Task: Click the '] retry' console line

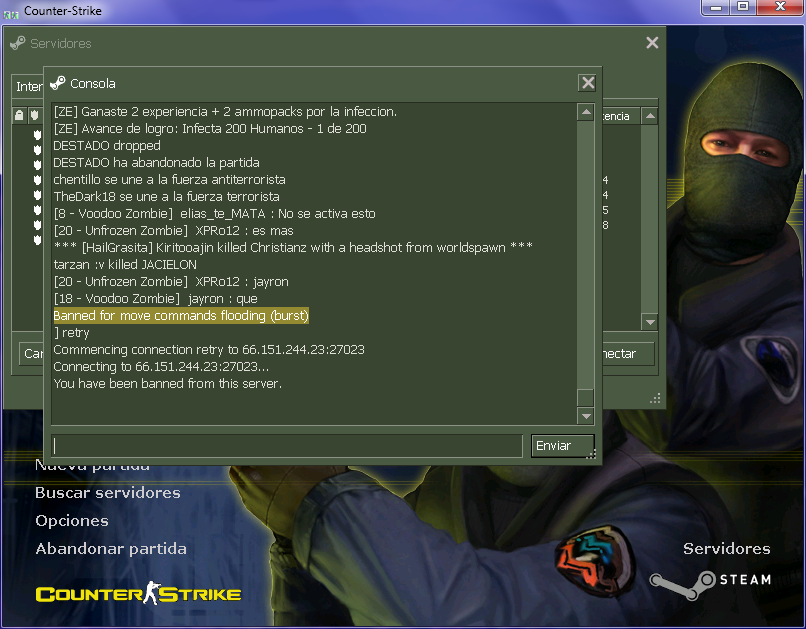Action: tap(71, 332)
